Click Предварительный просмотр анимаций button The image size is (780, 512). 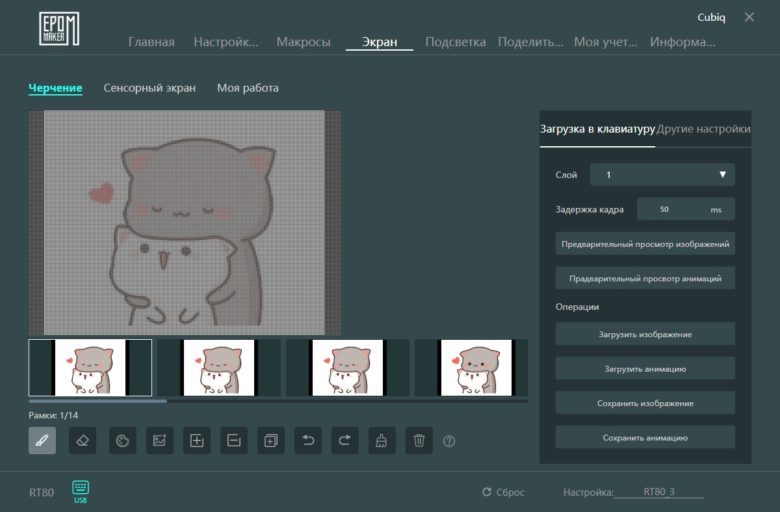tap(645, 278)
